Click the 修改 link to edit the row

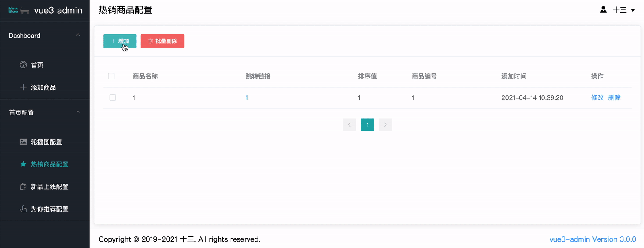click(x=597, y=97)
